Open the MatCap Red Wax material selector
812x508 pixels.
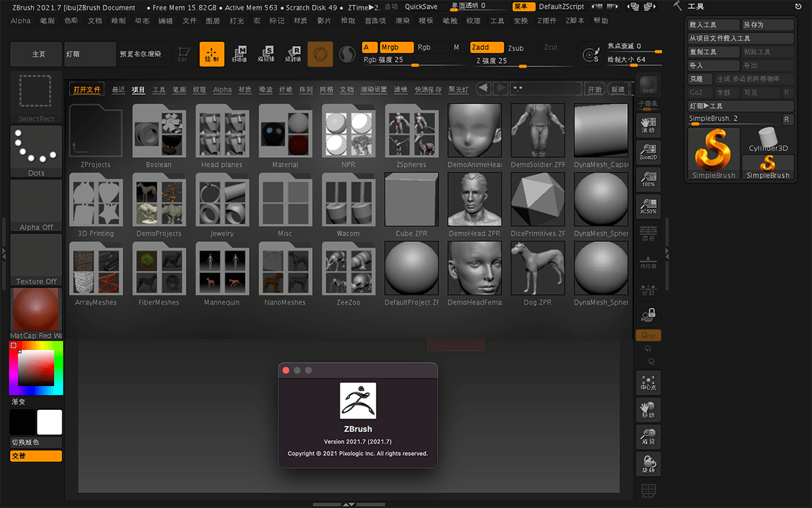point(36,314)
